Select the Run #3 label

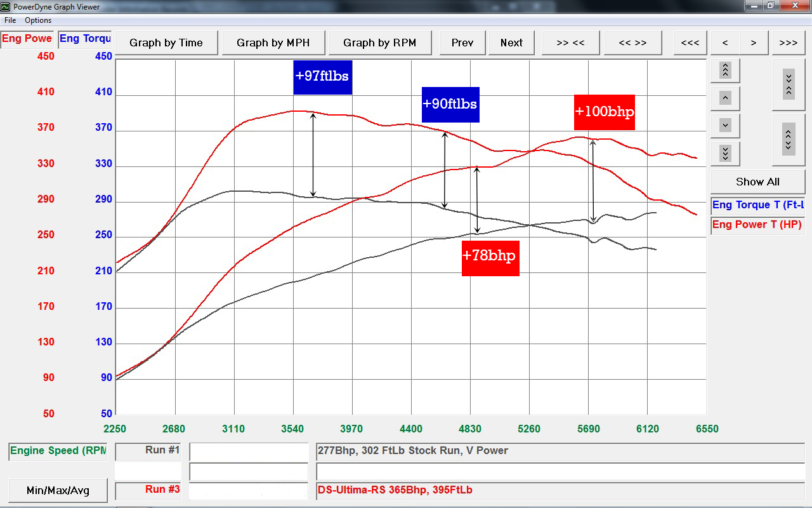pos(148,490)
